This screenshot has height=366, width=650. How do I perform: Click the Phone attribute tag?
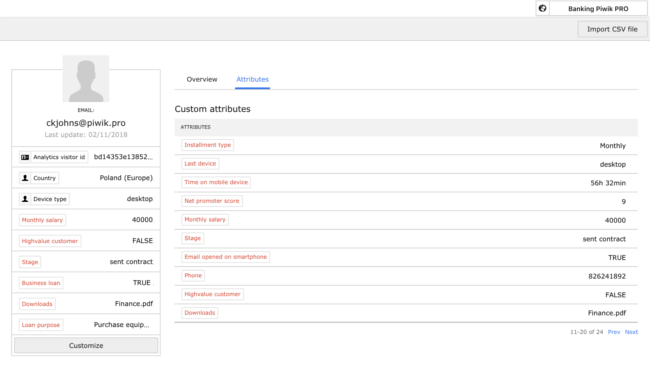click(193, 276)
